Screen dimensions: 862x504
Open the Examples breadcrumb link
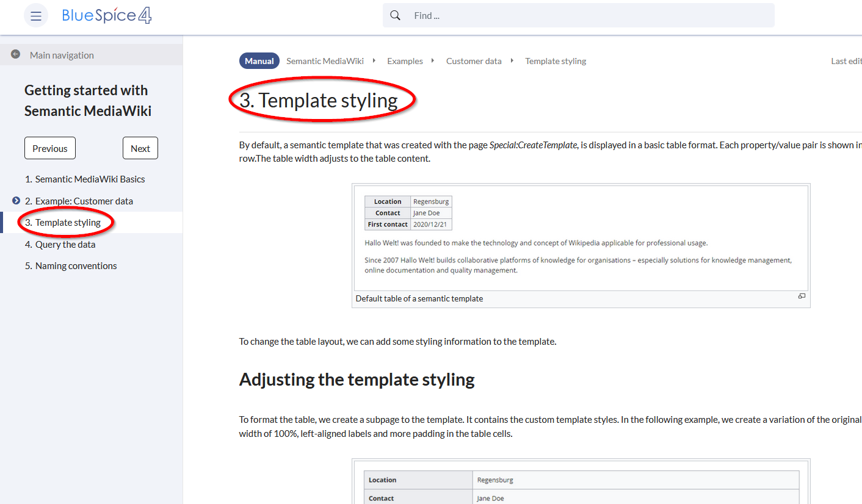click(405, 61)
